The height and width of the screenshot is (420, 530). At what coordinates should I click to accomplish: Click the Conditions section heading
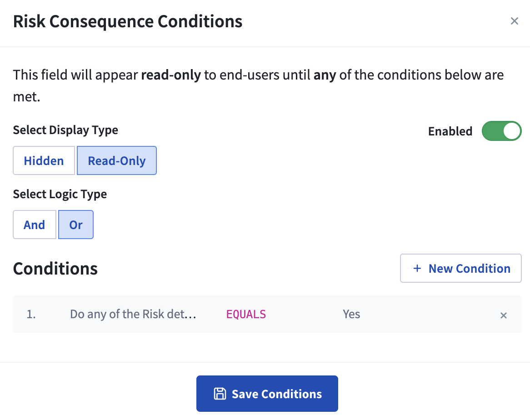[x=55, y=269]
